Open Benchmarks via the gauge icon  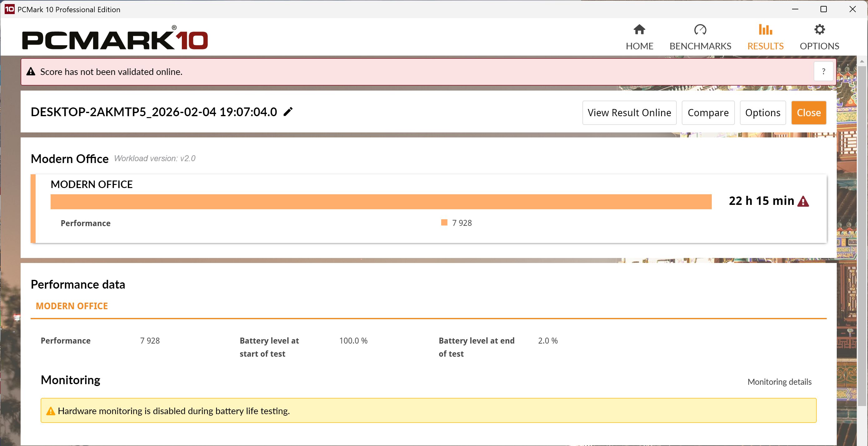click(x=700, y=30)
